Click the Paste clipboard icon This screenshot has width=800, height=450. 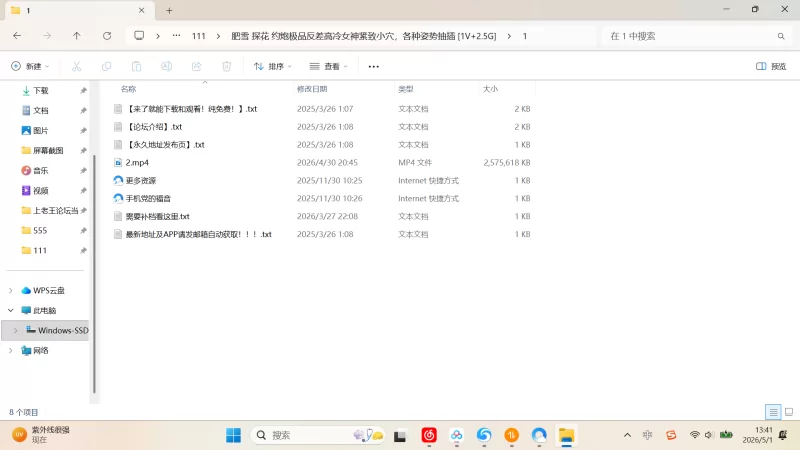136,66
